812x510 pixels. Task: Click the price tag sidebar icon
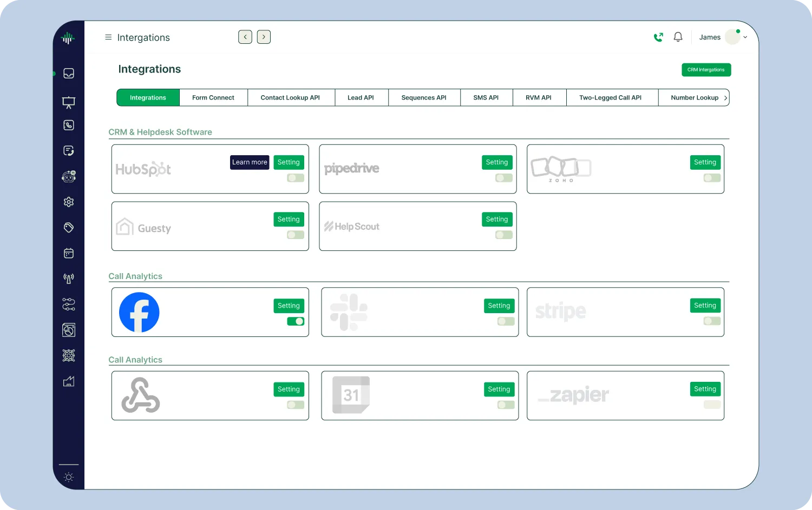click(x=69, y=228)
